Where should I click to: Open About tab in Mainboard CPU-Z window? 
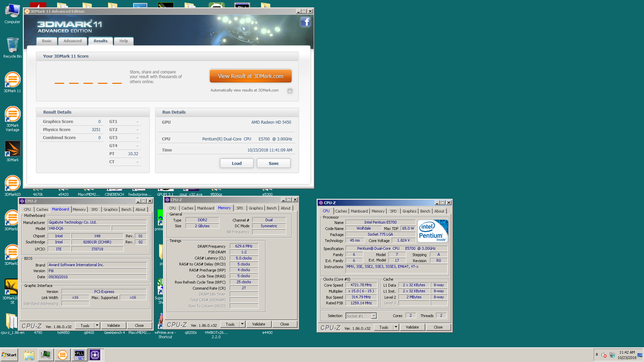[141, 209]
